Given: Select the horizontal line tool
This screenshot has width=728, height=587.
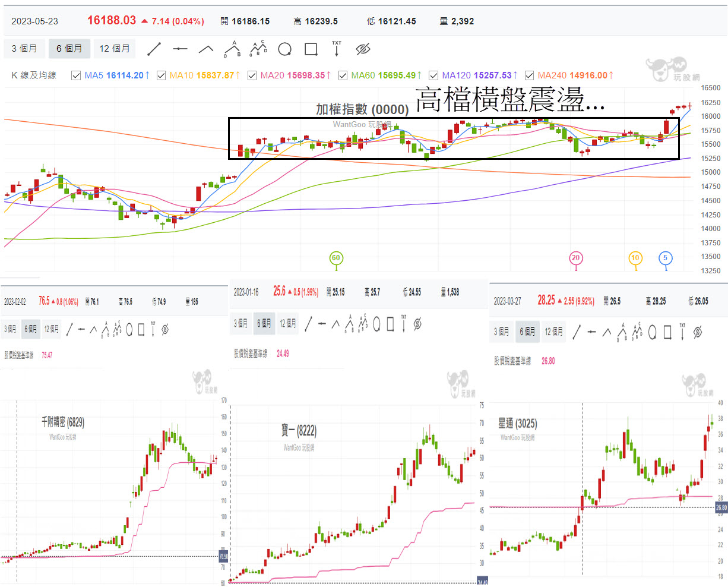Looking at the screenshot, I should (x=181, y=49).
